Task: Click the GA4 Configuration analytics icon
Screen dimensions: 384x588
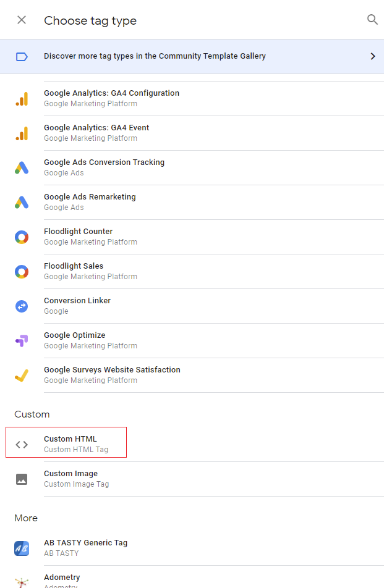Action: [x=22, y=99]
